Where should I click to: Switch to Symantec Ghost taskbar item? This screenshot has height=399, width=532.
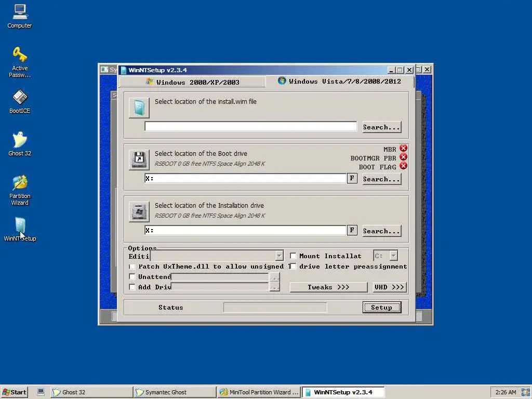click(175, 392)
